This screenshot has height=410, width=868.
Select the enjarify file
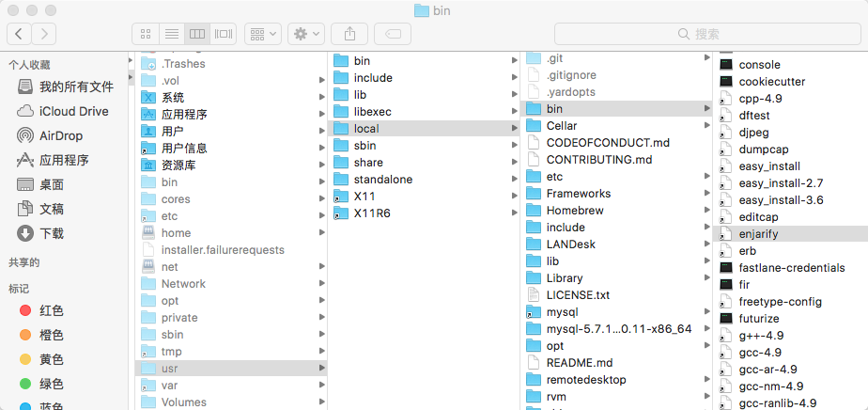tap(791, 234)
